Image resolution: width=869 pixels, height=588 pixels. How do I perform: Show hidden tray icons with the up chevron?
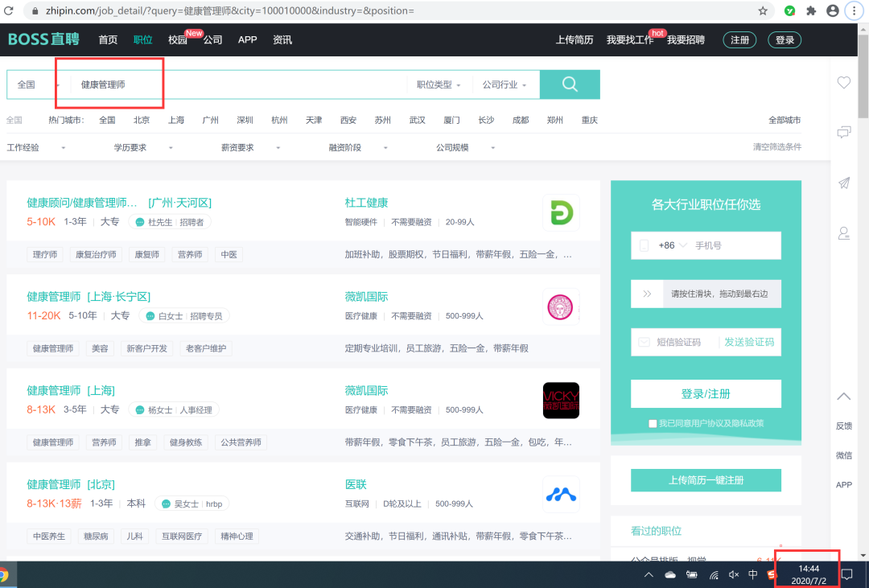649,574
